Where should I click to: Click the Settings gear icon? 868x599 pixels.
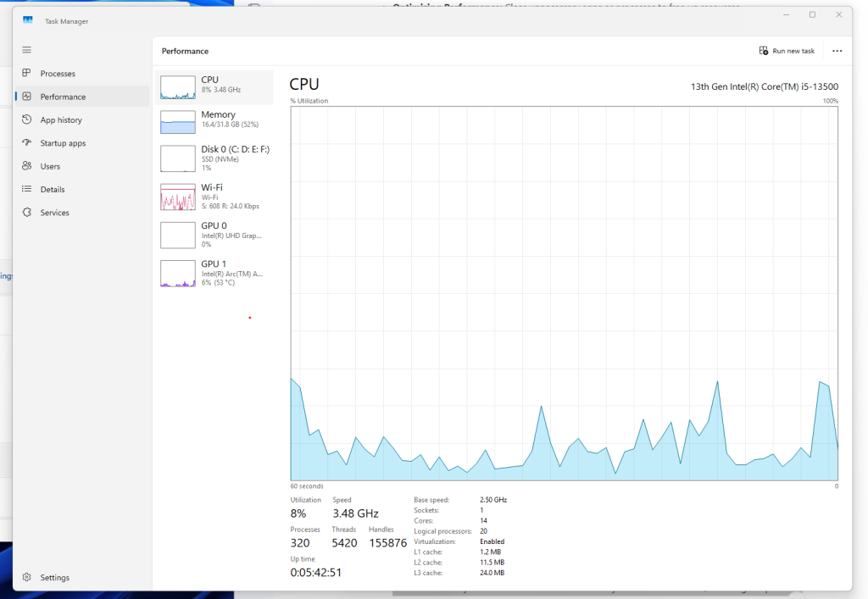[26, 577]
